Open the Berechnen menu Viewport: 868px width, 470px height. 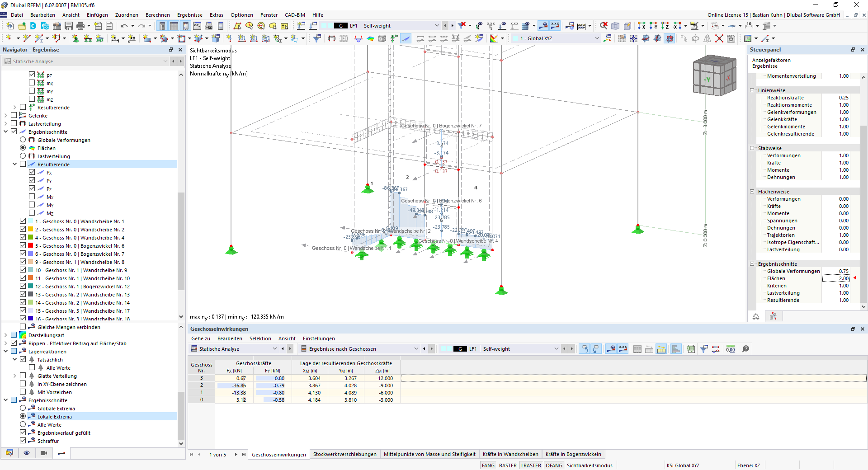(158, 15)
